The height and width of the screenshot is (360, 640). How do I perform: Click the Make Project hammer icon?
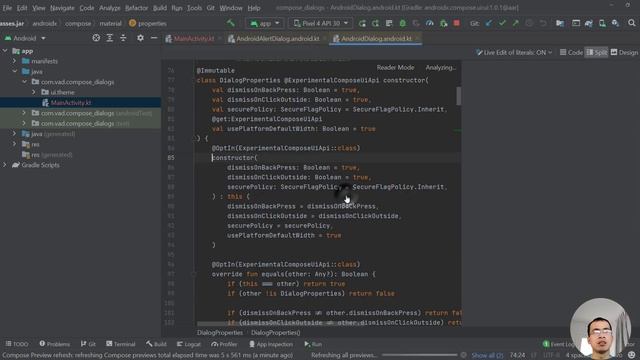231,23
